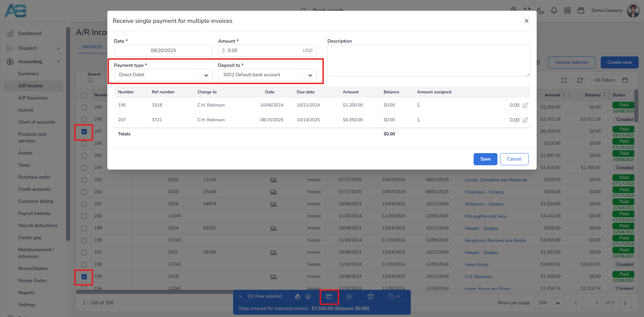Open the Larson, Considine and Weissnat link

coord(496,180)
